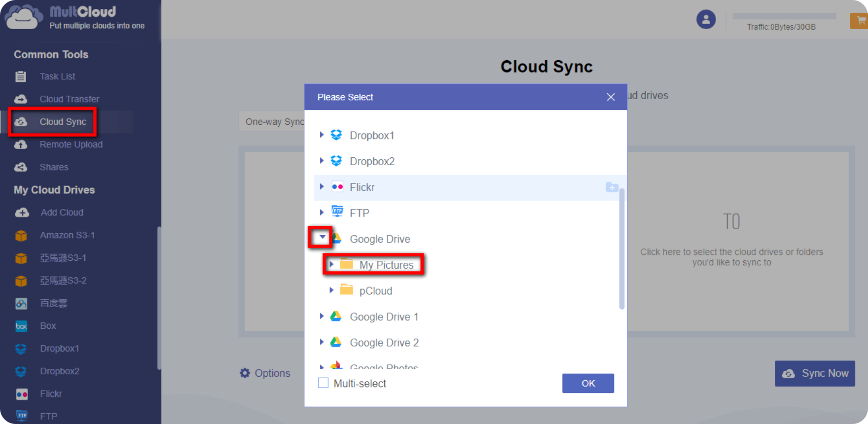Open Cloud Transfer from the sidebar
868x424 pixels.
(69, 99)
